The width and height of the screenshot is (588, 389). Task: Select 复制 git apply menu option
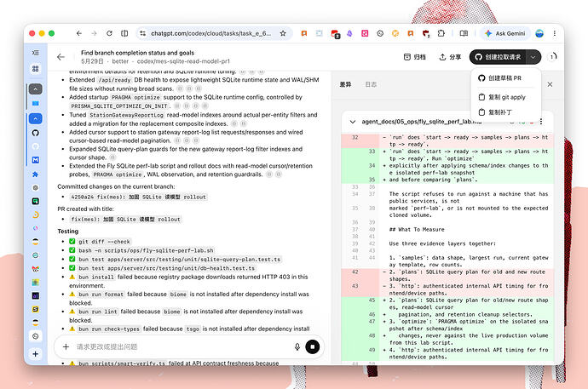[504, 97]
